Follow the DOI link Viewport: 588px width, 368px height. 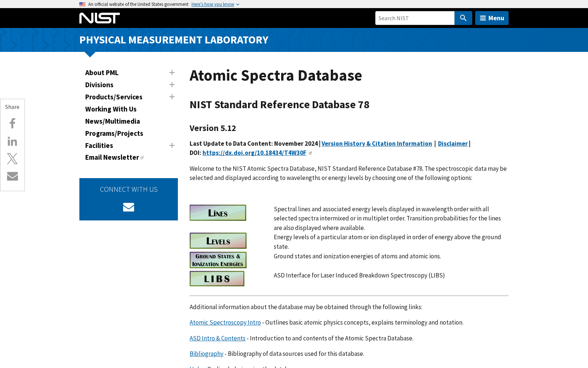click(254, 153)
